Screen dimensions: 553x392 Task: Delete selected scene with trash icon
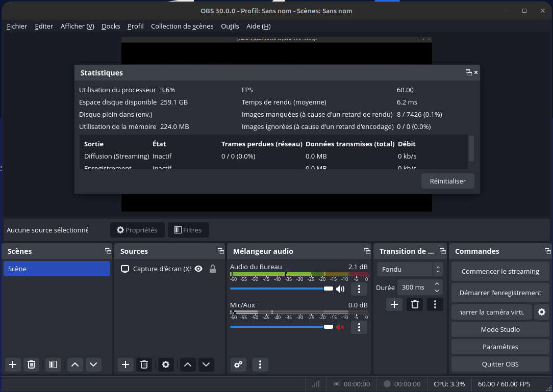tap(32, 364)
